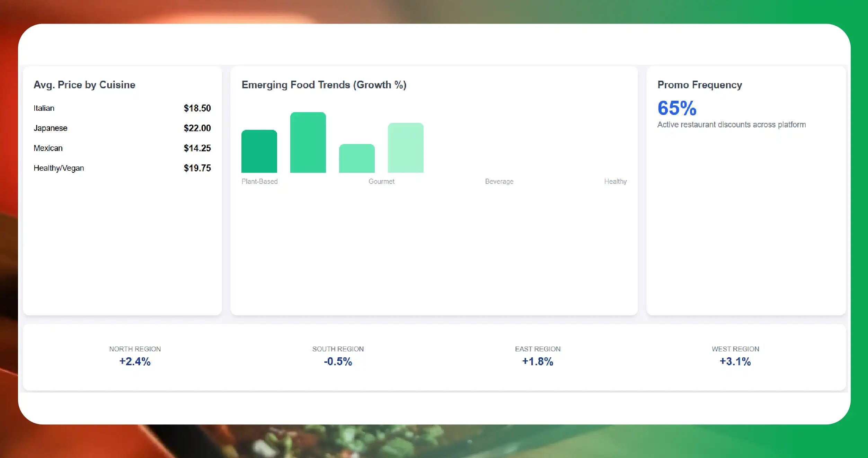Click the darkest green Plant-Based bar
Viewport: 868px width, 458px height.
click(x=259, y=151)
